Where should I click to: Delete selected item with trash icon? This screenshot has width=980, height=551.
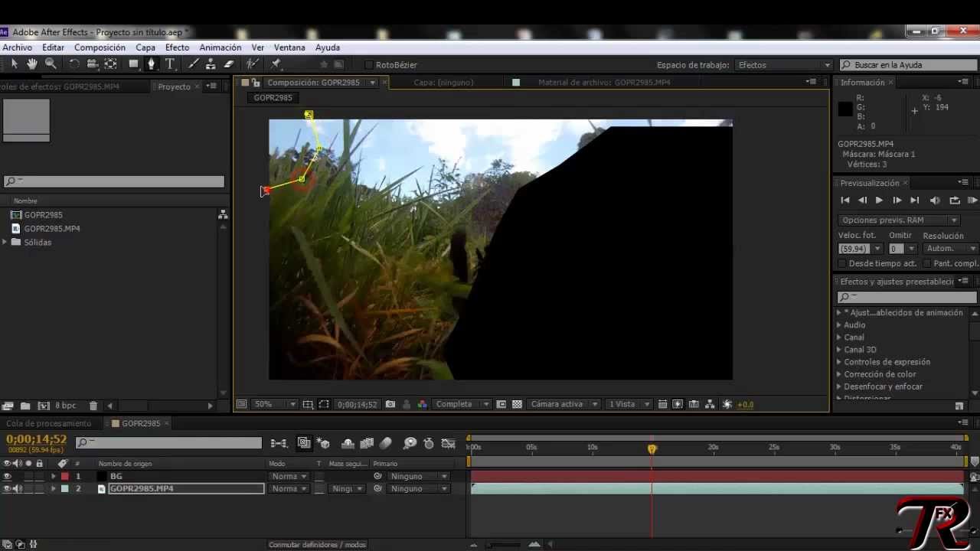[93, 406]
